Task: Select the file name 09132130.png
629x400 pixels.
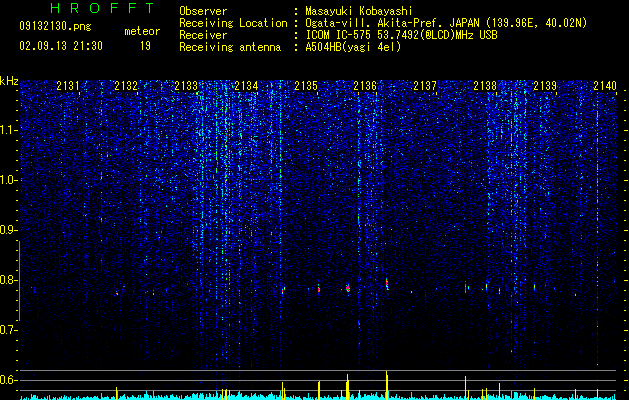Action: coord(55,27)
